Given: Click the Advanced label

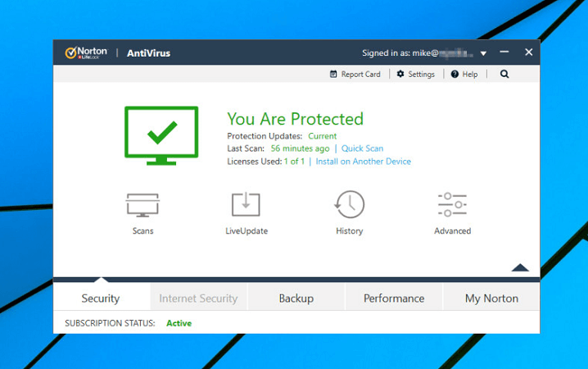Looking at the screenshot, I should 452,231.
